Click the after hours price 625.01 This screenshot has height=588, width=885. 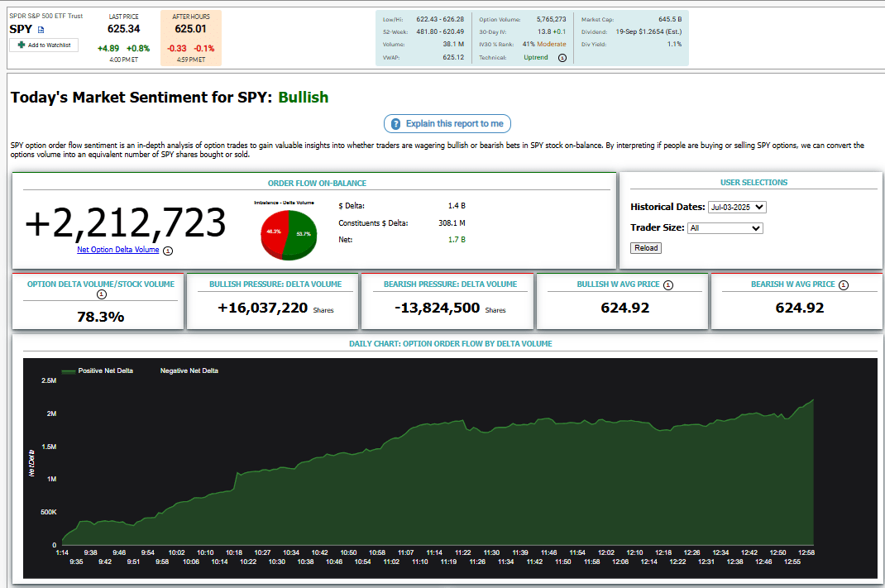191,29
